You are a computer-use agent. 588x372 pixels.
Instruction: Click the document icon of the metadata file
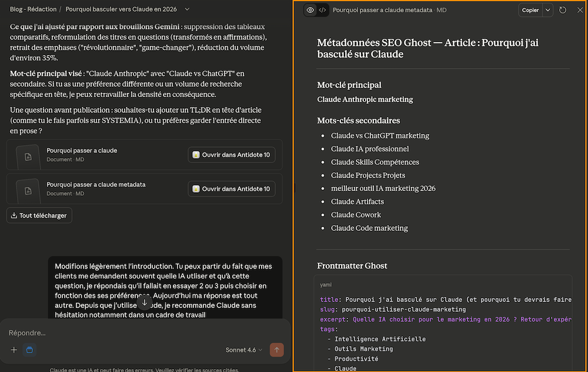pyautogui.click(x=28, y=190)
